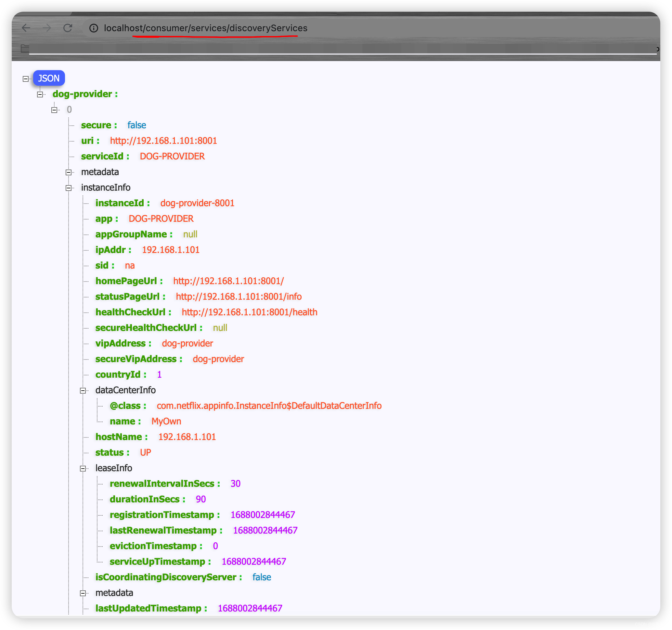The width and height of the screenshot is (672, 630).
Task: Select the dataCenterInfo label
Action: (125, 390)
